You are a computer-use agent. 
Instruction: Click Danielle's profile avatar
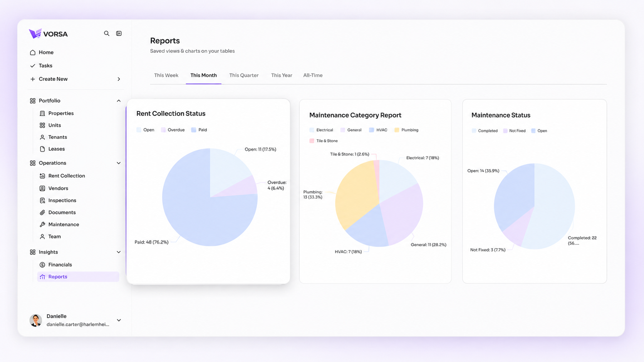pyautogui.click(x=36, y=320)
